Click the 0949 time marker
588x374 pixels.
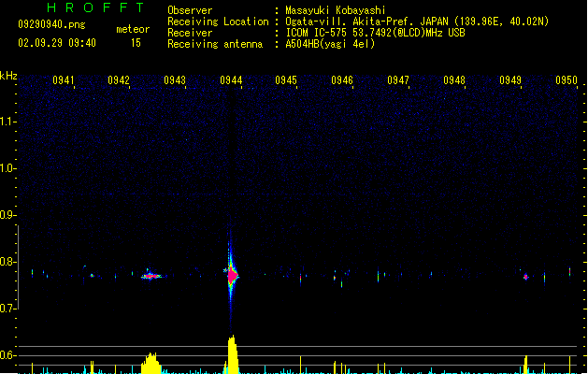coord(510,80)
